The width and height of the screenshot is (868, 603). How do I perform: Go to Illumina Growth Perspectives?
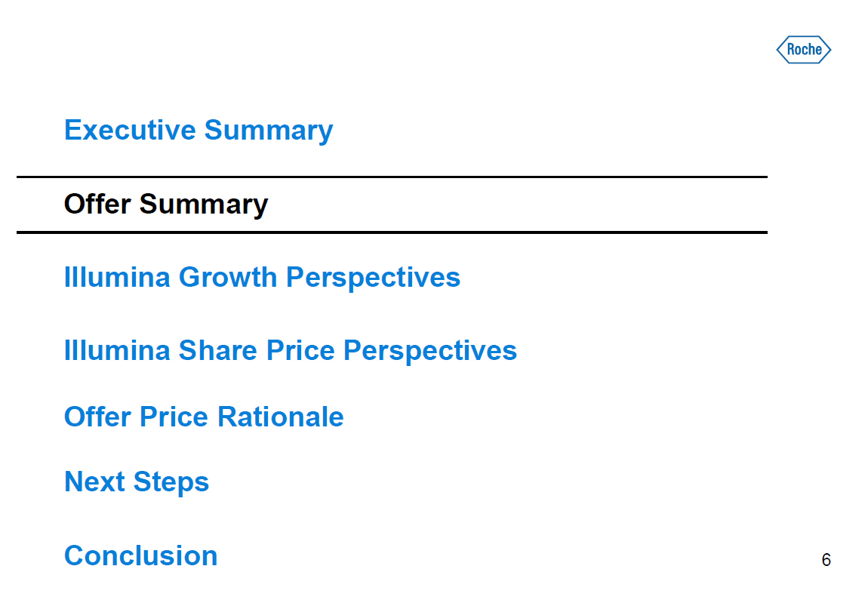click(262, 277)
